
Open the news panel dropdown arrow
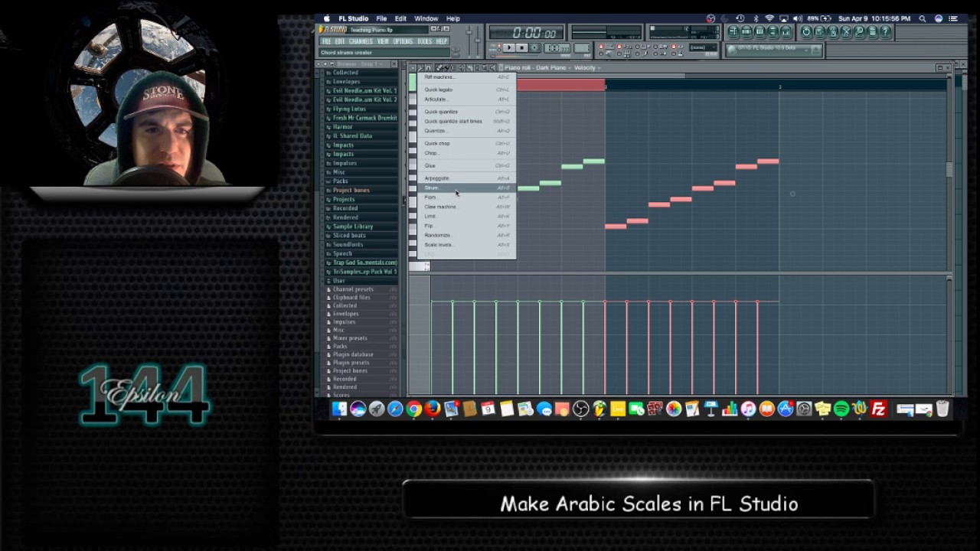point(806,51)
